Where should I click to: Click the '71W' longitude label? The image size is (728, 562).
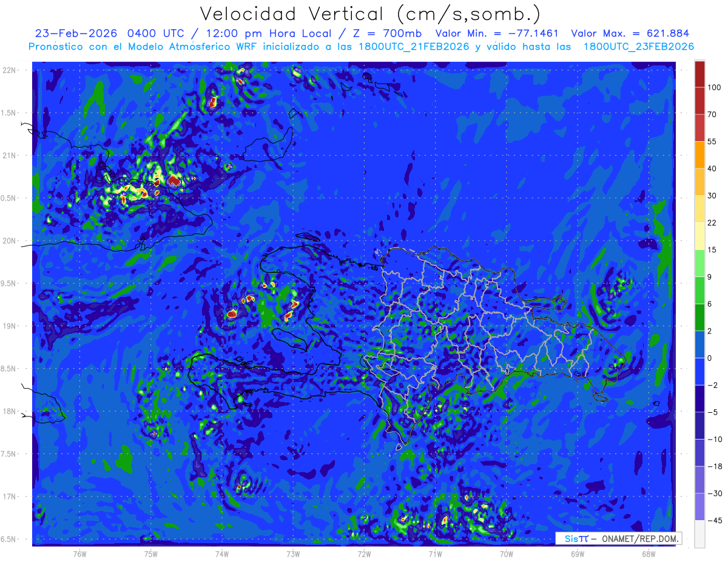(435, 554)
